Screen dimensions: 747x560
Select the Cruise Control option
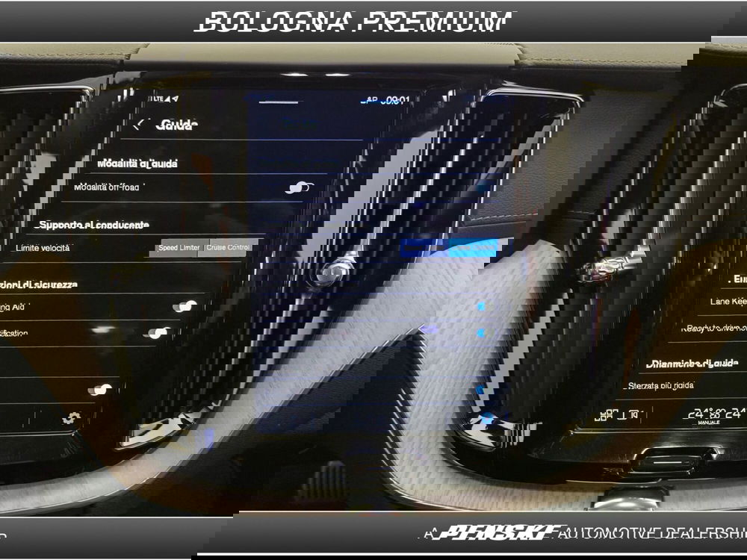click(229, 248)
